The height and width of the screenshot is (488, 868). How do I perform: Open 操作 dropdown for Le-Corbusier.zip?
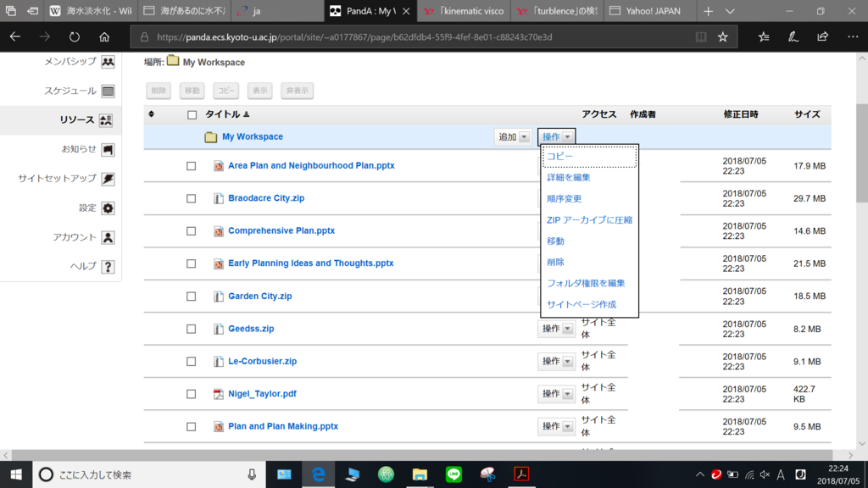click(556, 361)
